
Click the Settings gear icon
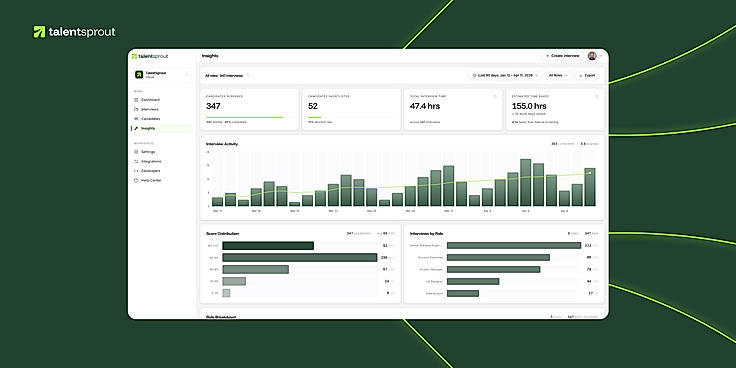tap(136, 152)
